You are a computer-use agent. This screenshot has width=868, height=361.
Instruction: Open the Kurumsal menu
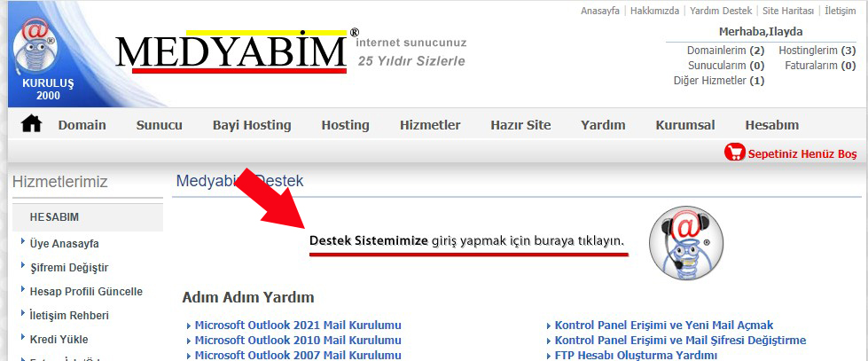685,125
